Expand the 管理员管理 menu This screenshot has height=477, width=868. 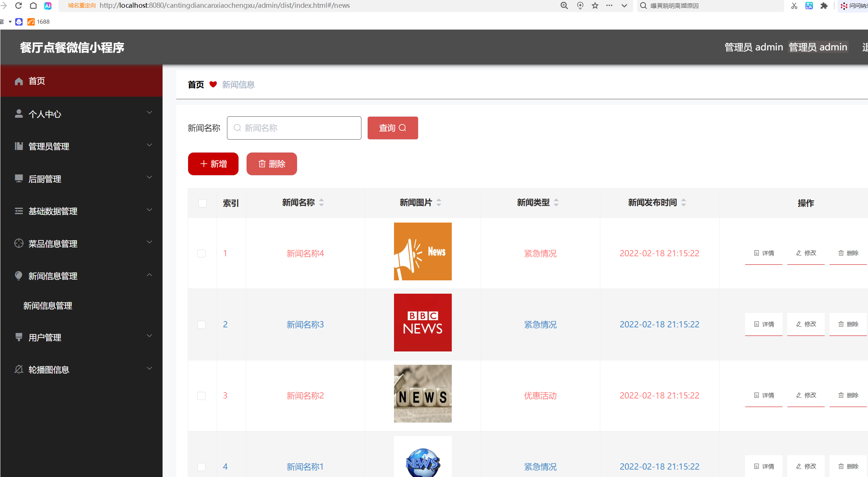tap(149, 145)
